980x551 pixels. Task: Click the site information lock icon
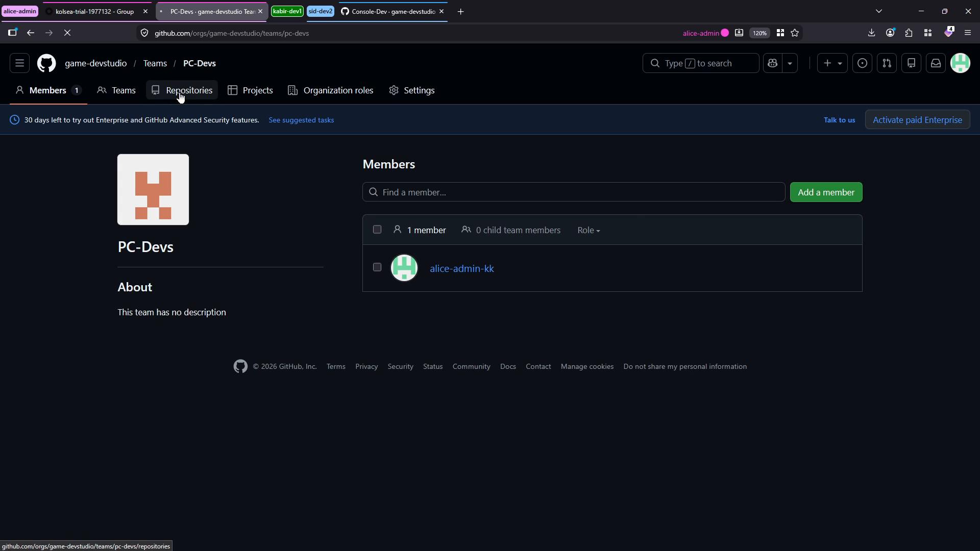pyautogui.click(x=144, y=33)
